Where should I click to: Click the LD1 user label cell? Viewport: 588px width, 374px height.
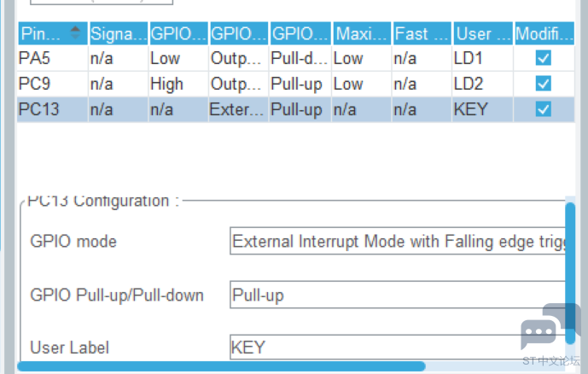(x=483, y=58)
